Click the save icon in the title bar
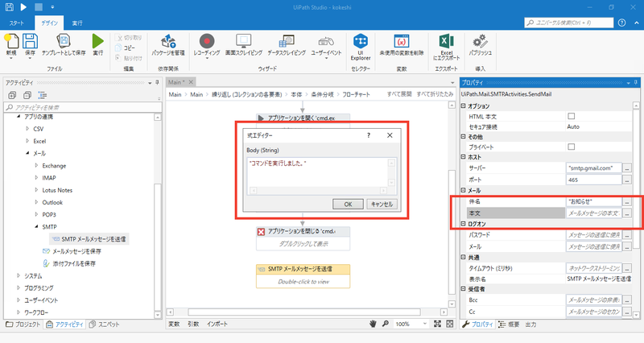This screenshot has height=343, width=644. 9,7
